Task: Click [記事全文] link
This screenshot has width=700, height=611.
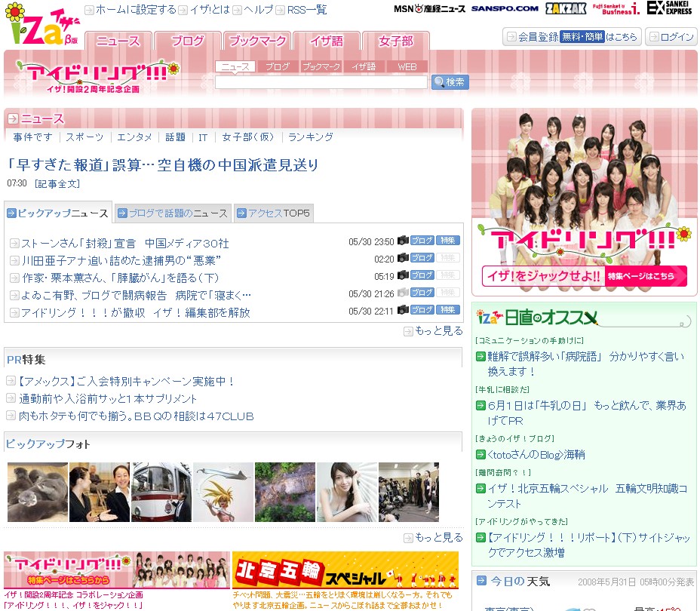Action: pos(57,183)
